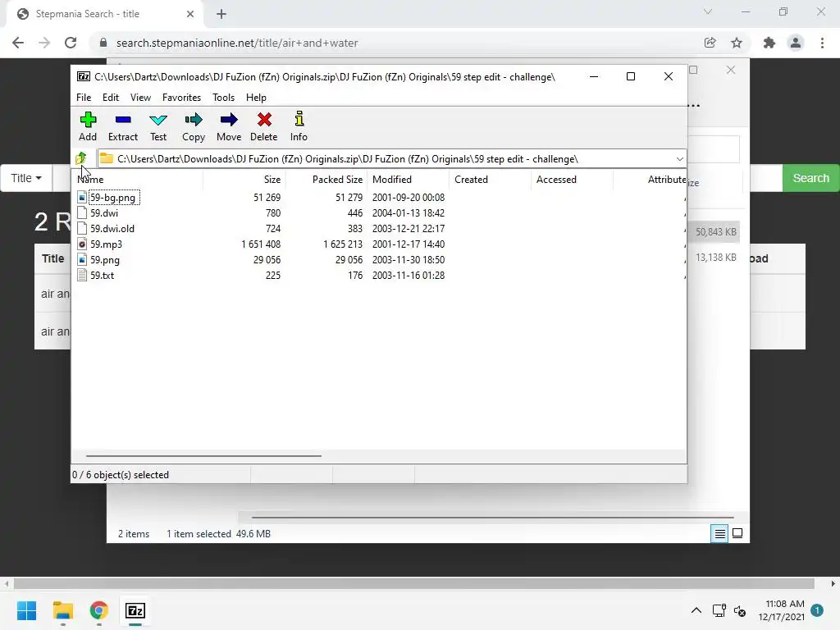Sort files by Size column header
Viewport: 840px width, 630px height.
[x=244, y=180]
